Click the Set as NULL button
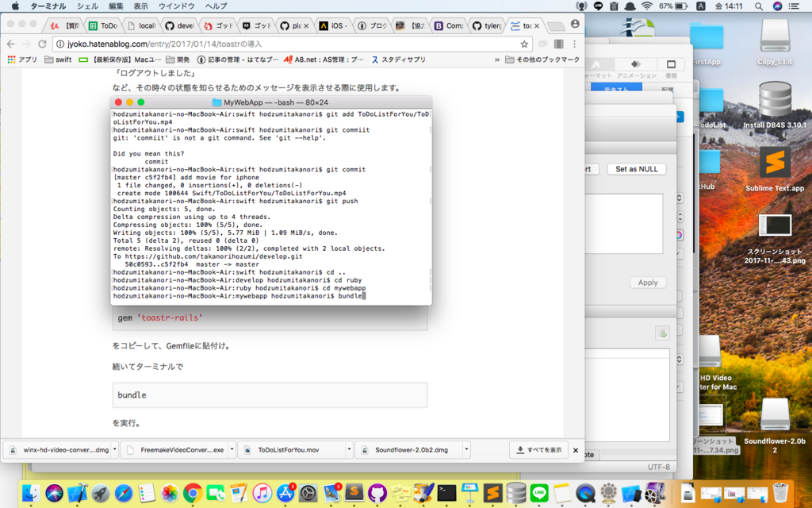Screen dimensions: 812x508 tap(637, 169)
